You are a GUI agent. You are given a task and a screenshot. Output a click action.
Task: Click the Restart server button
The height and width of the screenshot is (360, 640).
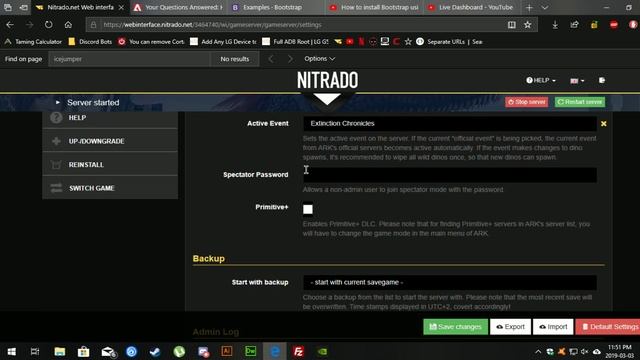(580, 102)
